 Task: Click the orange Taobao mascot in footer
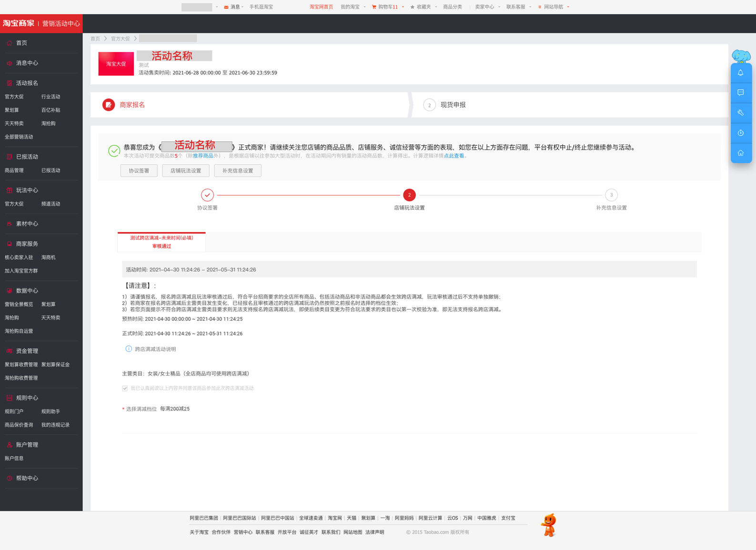point(549,525)
